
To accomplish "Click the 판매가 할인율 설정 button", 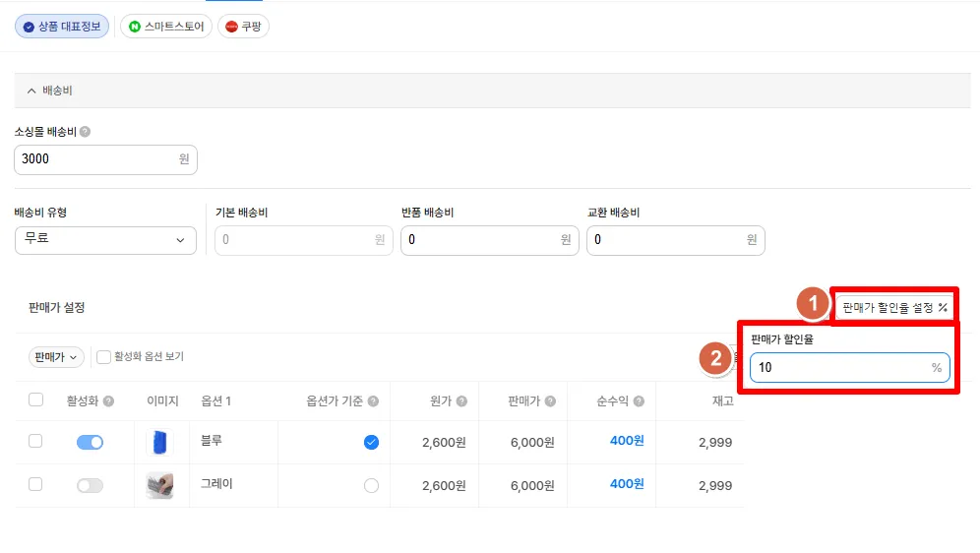I will pos(894,307).
